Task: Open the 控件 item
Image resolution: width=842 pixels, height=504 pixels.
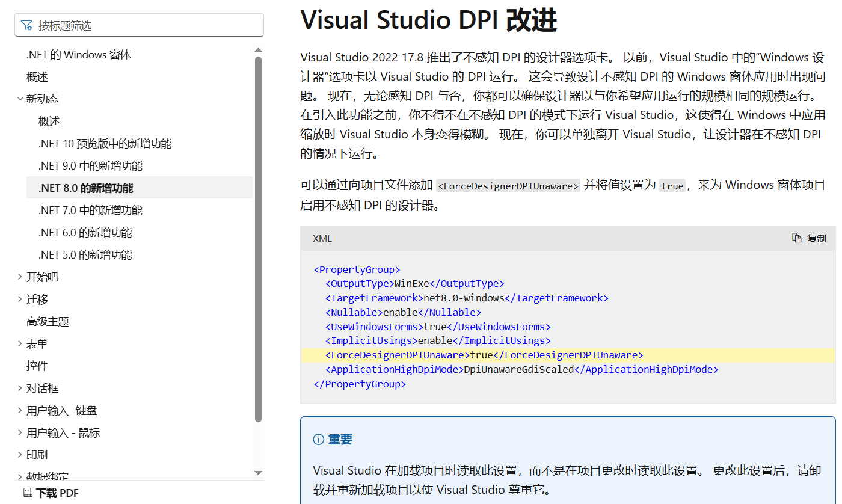Action: [x=37, y=366]
